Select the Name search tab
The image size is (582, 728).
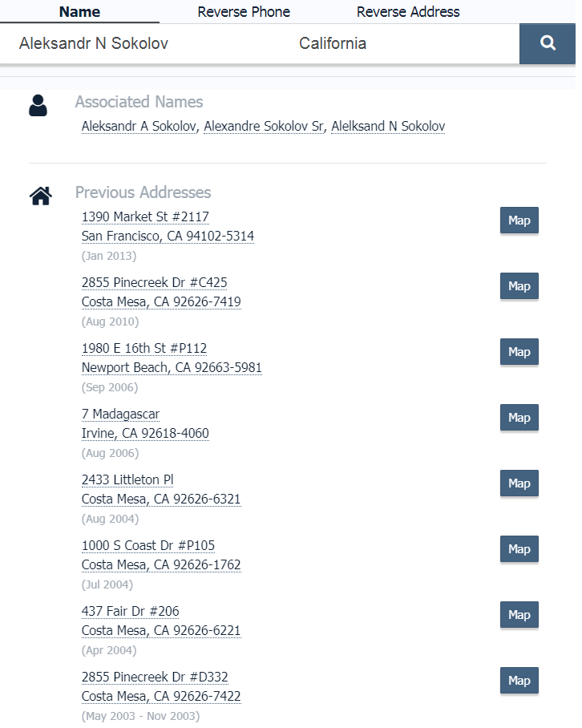tap(79, 11)
